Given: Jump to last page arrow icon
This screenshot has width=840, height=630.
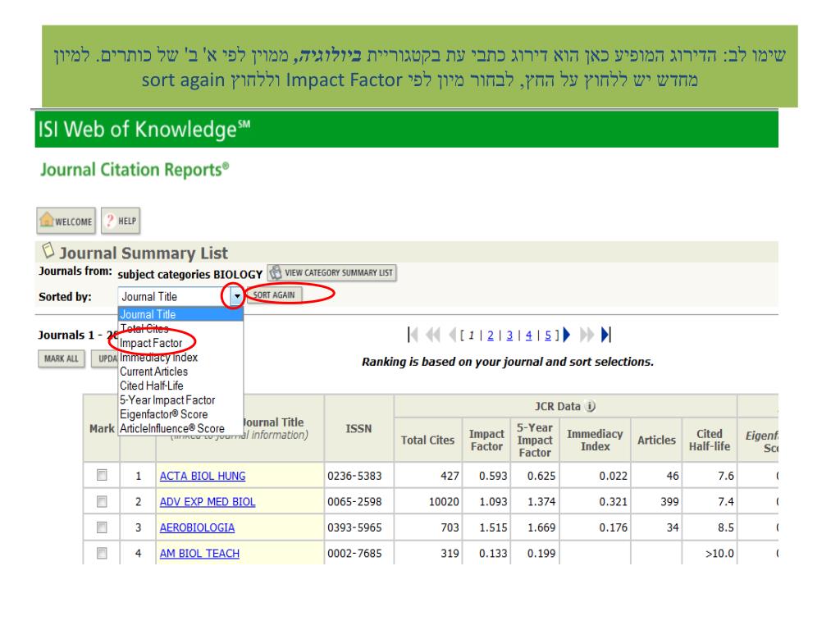Looking at the screenshot, I should 606,335.
